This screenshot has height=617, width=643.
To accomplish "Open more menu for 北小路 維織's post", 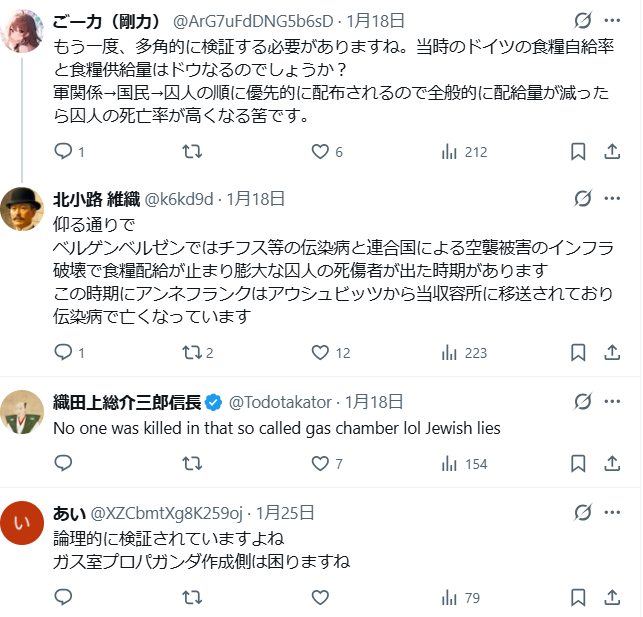I will tap(612, 199).
